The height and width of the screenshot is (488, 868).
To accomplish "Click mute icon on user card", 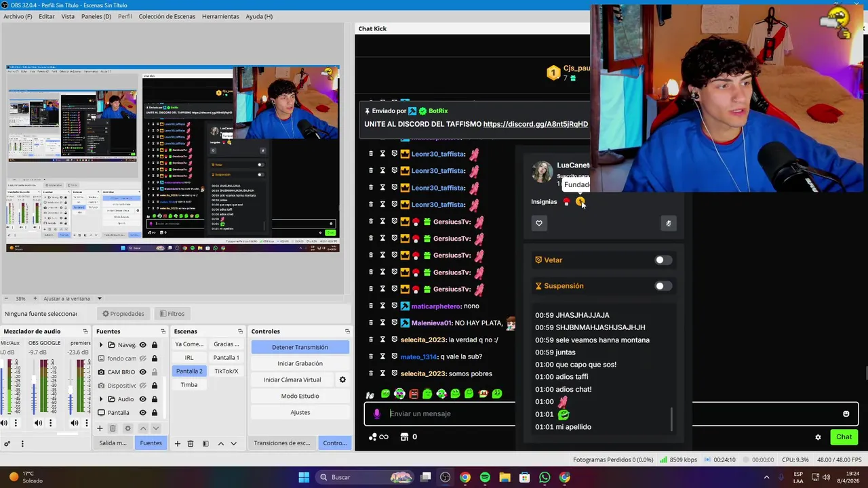I will click(669, 223).
